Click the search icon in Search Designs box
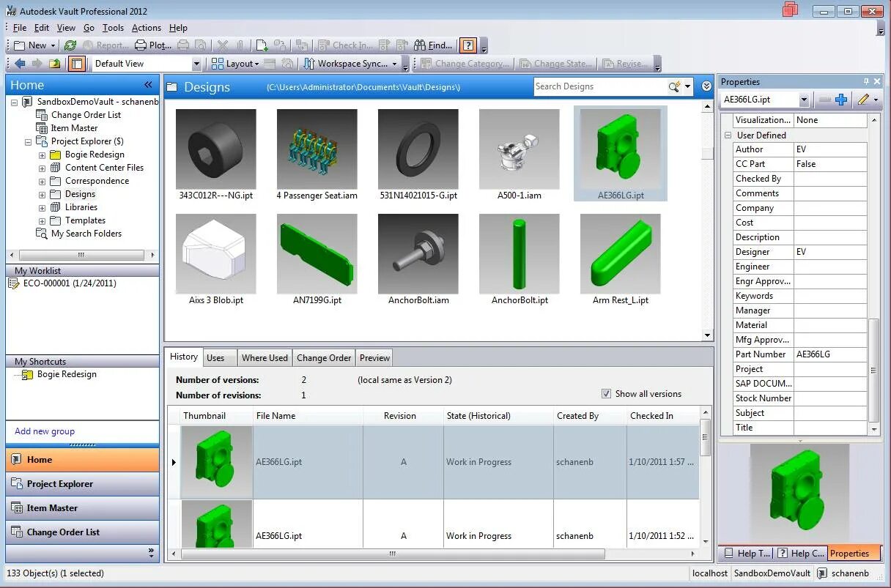Screen dimensions: 891x588 click(674, 86)
